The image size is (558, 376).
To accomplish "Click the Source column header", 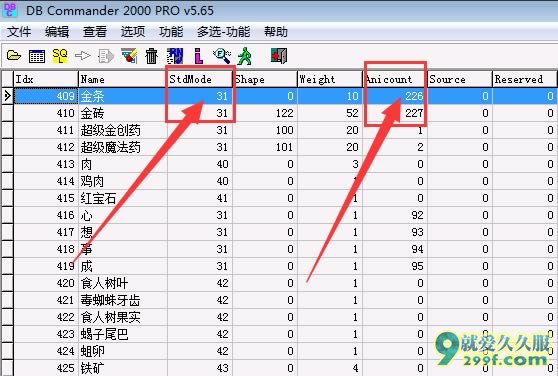I will click(460, 79).
